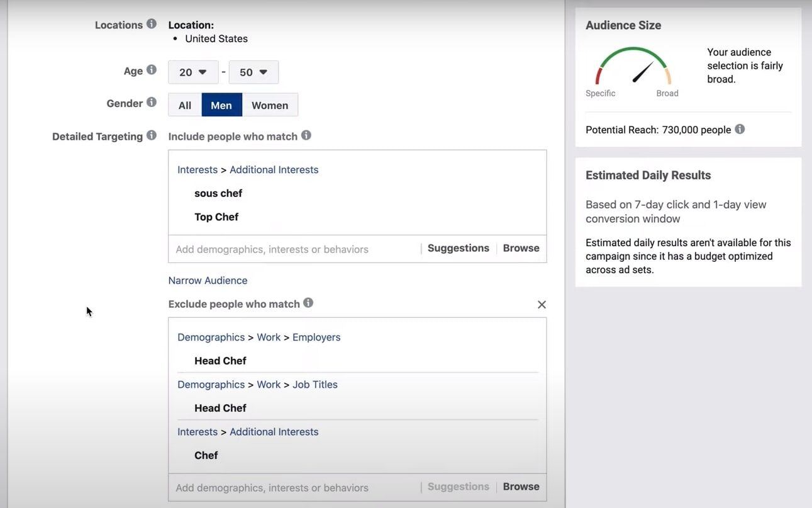Select Men gender option
This screenshot has height=508, width=812.
tap(221, 105)
